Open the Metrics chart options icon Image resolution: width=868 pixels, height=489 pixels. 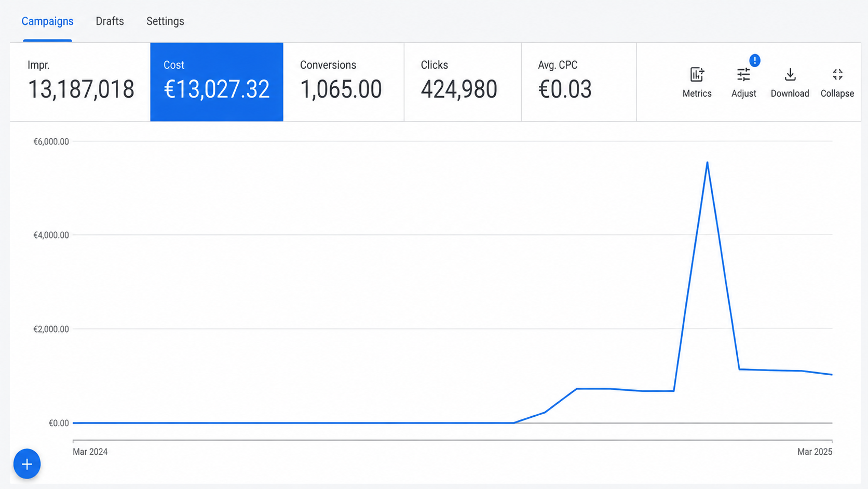(x=697, y=75)
